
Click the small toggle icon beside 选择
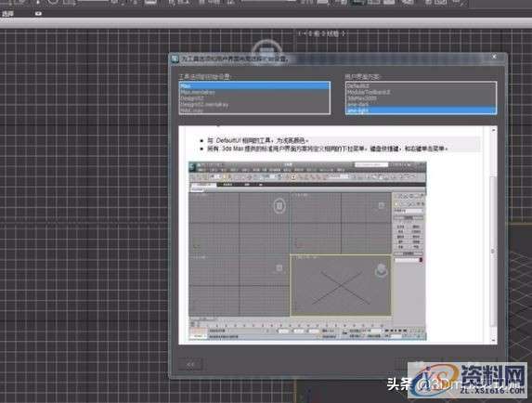(38, 14)
